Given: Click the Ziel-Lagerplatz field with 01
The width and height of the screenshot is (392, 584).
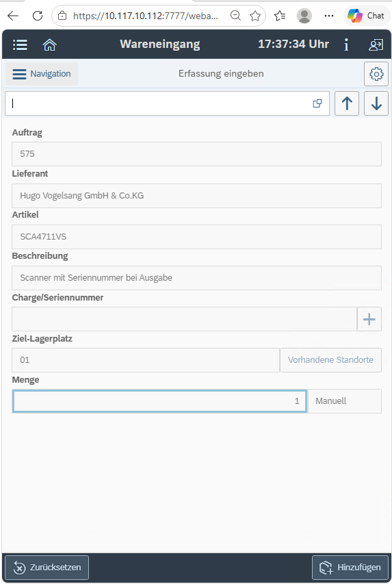Looking at the screenshot, I should 146,360.
